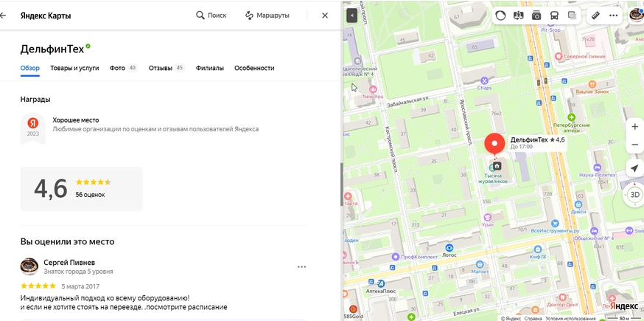Toggle the traffic layer on the map

click(x=500, y=15)
